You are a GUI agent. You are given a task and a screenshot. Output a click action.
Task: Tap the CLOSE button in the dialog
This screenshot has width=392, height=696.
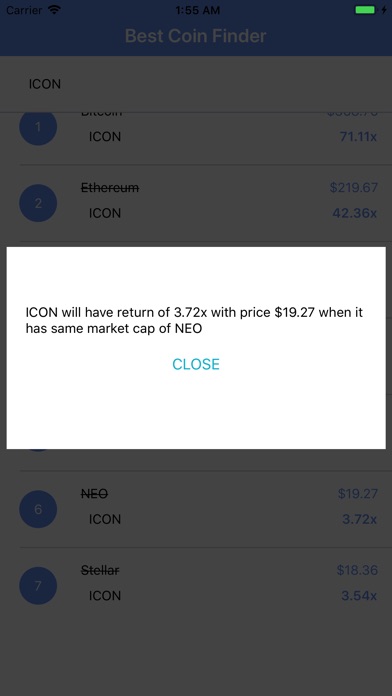(196, 364)
